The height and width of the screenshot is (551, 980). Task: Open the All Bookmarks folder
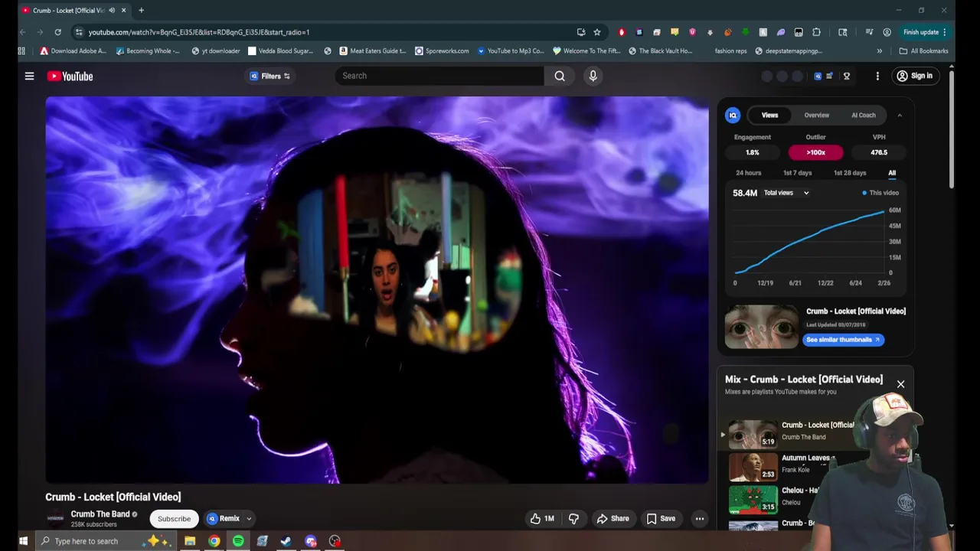coord(923,51)
